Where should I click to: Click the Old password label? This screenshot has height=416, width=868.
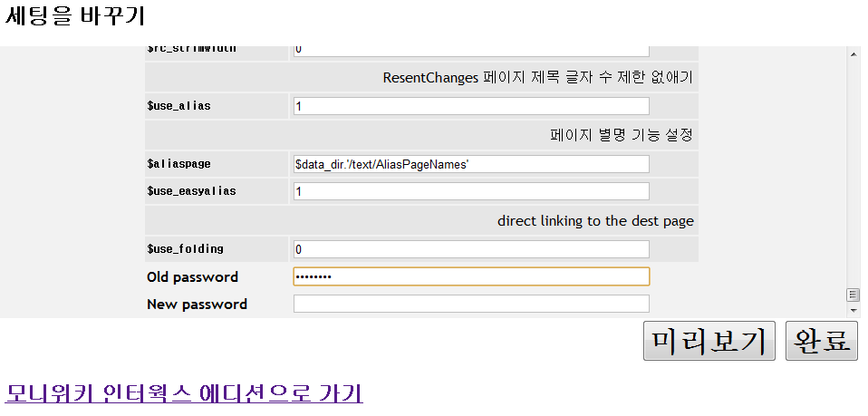click(x=192, y=277)
